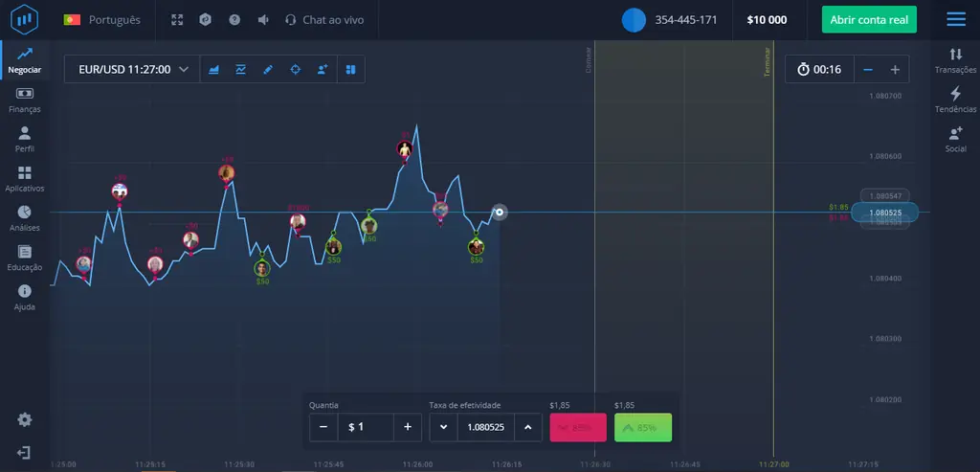
Task: Click the crosshair target tool
Action: (x=296, y=69)
